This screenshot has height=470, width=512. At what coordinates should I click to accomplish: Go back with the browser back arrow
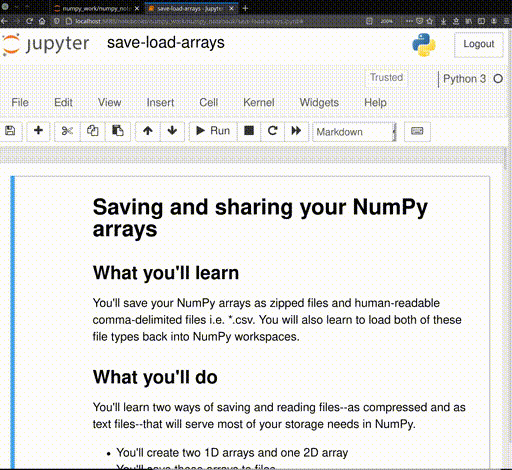[5, 21]
